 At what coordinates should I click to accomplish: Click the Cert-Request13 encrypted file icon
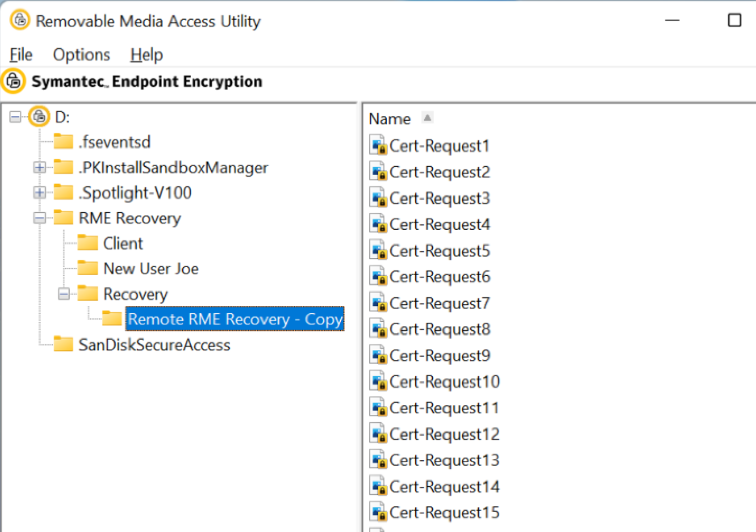(378, 459)
